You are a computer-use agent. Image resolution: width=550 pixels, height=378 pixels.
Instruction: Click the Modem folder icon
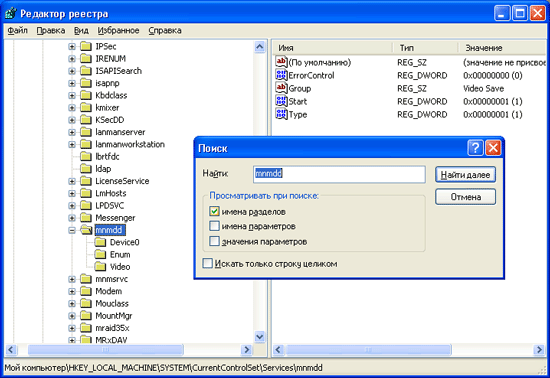click(x=86, y=291)
